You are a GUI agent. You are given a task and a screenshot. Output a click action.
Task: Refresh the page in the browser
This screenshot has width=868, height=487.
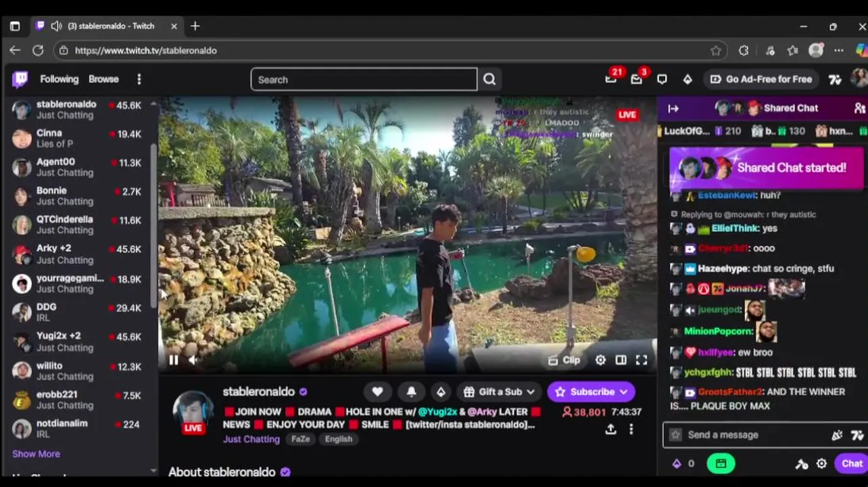coord(38,50)
